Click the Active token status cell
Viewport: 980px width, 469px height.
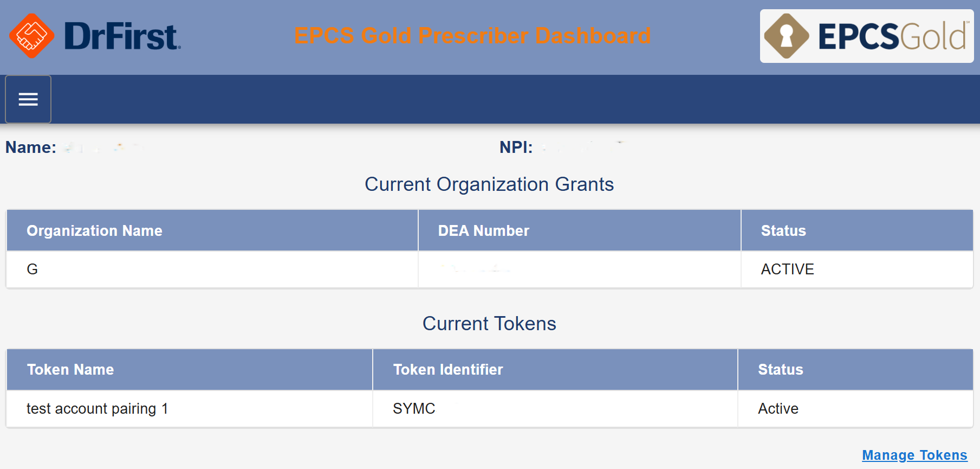(x=778, y=409)
